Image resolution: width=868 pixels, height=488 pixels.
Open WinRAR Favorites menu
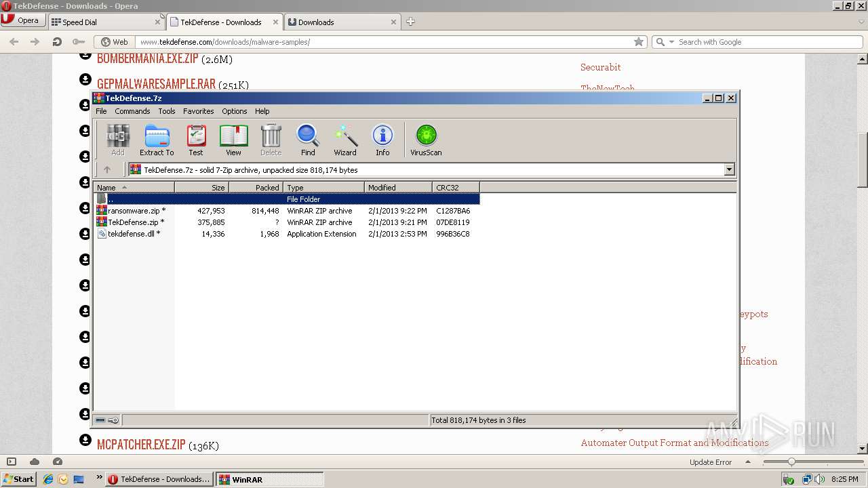[x=198, y=111]
